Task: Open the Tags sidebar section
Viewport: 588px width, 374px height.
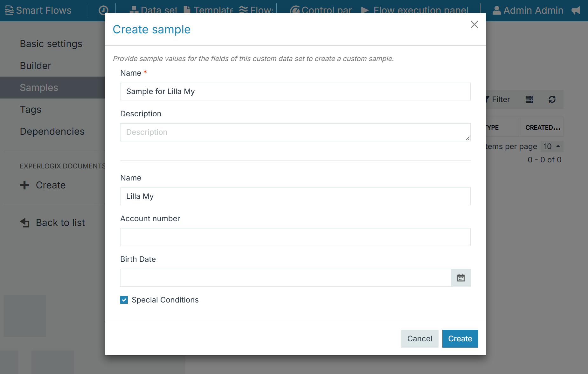Action: click(x=31, y=109)
